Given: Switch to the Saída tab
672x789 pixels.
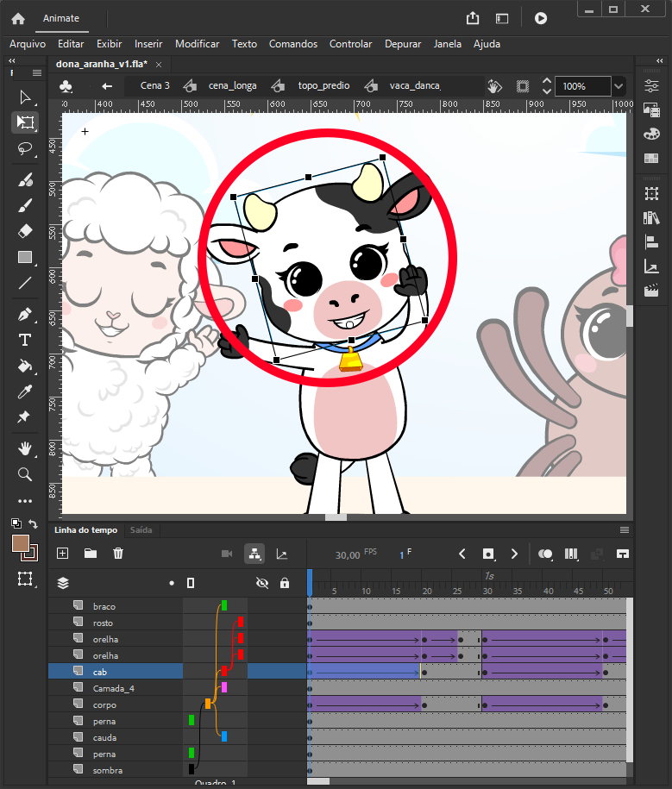Looking at the screenshot, I should coord(141,530).
